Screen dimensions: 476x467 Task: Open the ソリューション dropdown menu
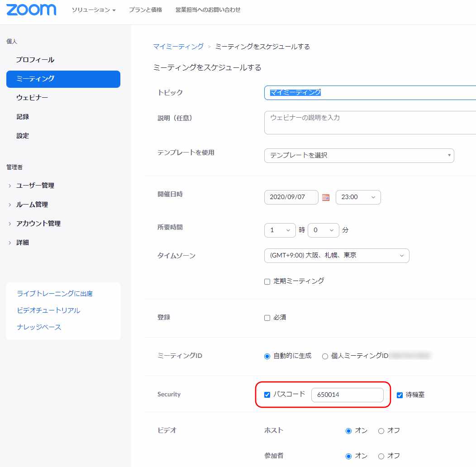pos(94,10)
